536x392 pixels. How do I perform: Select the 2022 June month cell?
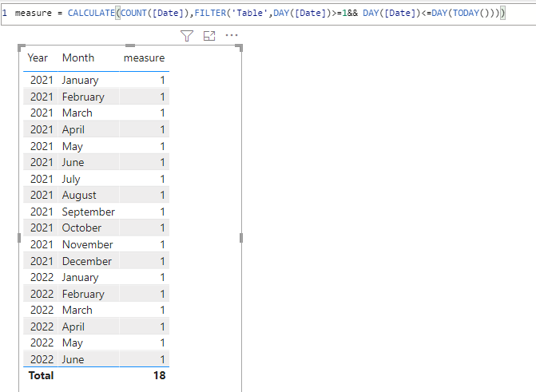[x=73, y=359]
